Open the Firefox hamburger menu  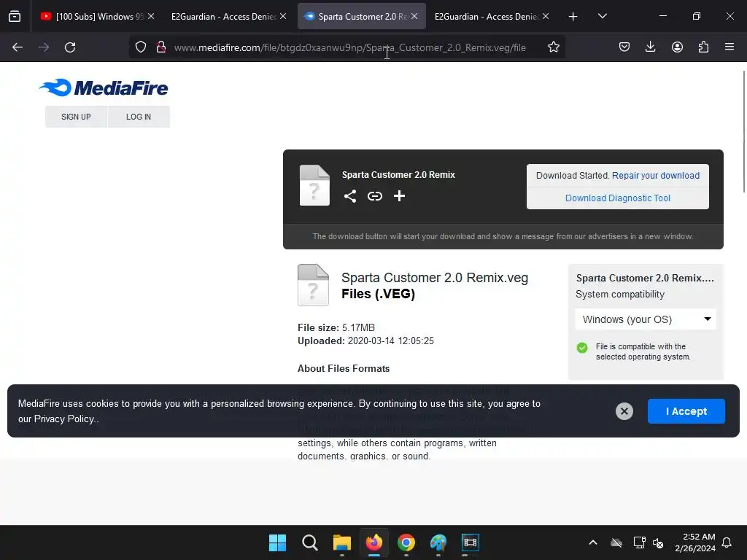point(729,47)
